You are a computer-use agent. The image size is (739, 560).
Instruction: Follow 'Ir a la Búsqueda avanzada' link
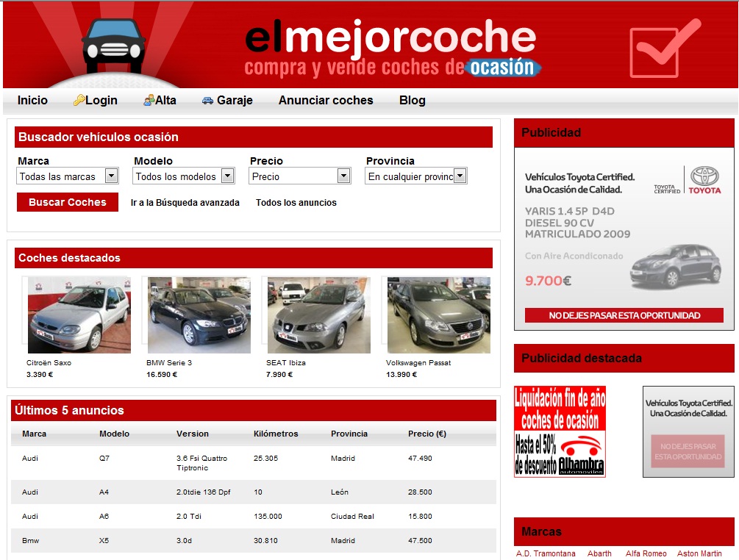(x=185, y=203)
